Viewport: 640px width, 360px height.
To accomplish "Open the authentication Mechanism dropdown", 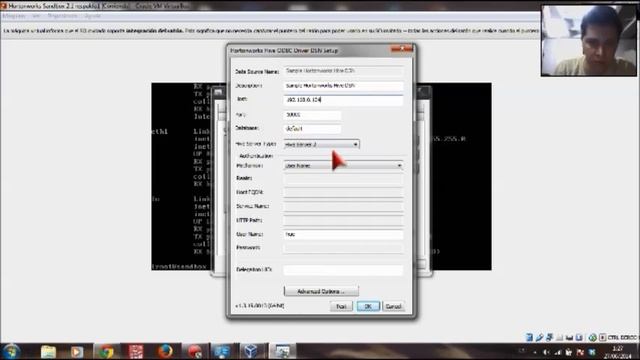I will coord(343,166).
